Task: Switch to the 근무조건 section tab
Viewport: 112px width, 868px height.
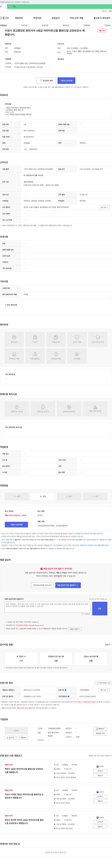Action: tap(24, 25)
